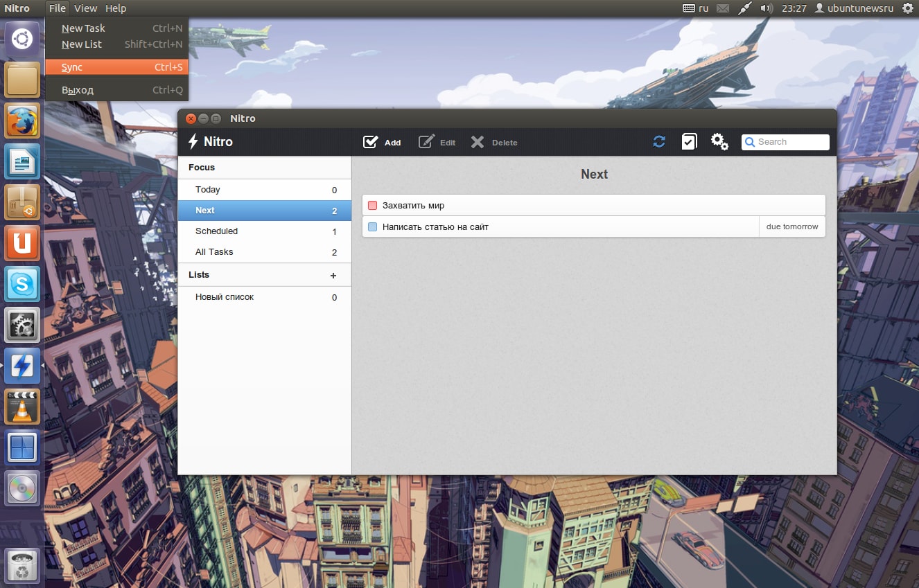Click the Edit pencil icon in toolbar
This screenshot has width=919, height=588.
tap(426, 142)
